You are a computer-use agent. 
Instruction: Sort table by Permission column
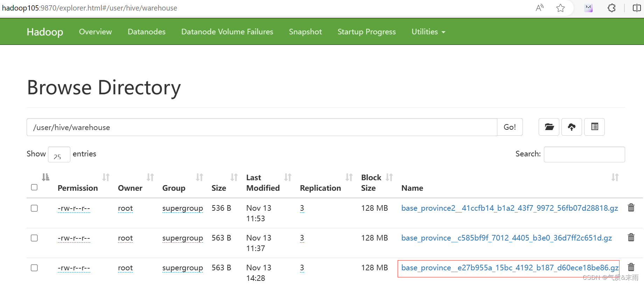pos(106,177)
